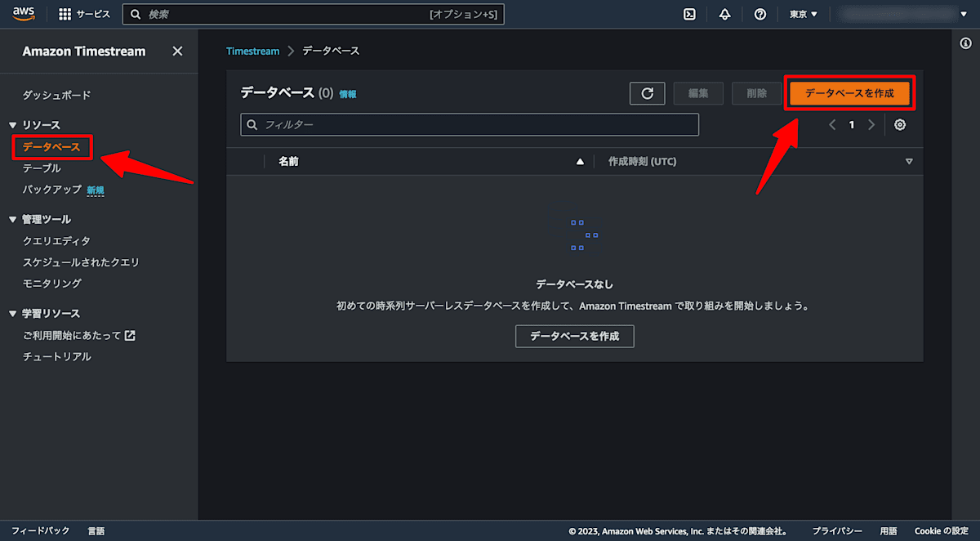The image size is (980, 541).
Task: Collapse the 学習リソース section
Action: click(x=12, y=314)
